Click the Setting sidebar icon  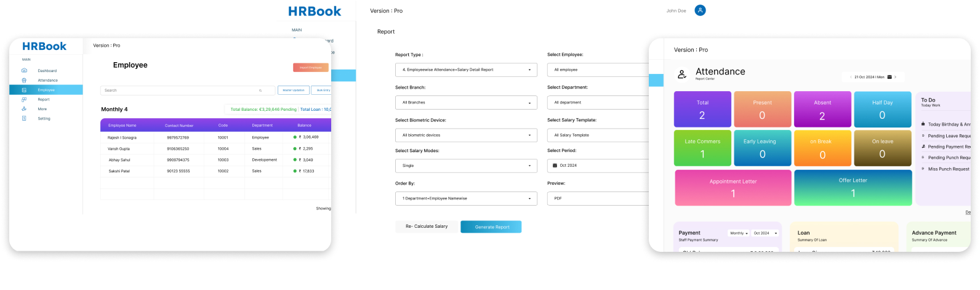(24, 118)
